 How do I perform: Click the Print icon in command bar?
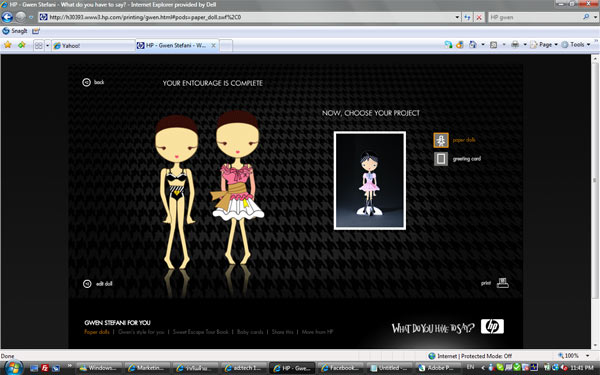coord(515,45)
